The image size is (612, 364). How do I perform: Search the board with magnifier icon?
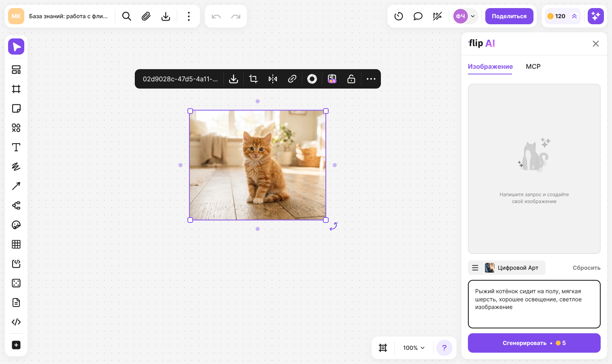pyautogui.click(x=127, y=16)
